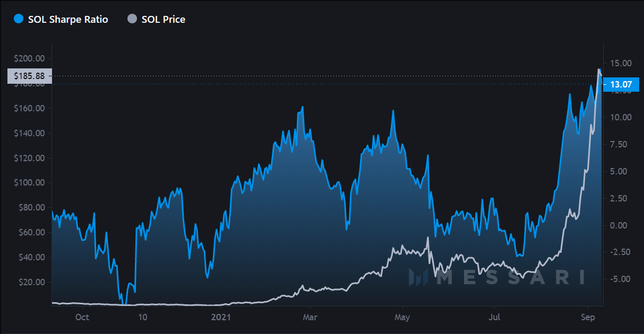Click the $80.00 left axis label
This screenshot has height=334, width=644.
pos(32,207)
